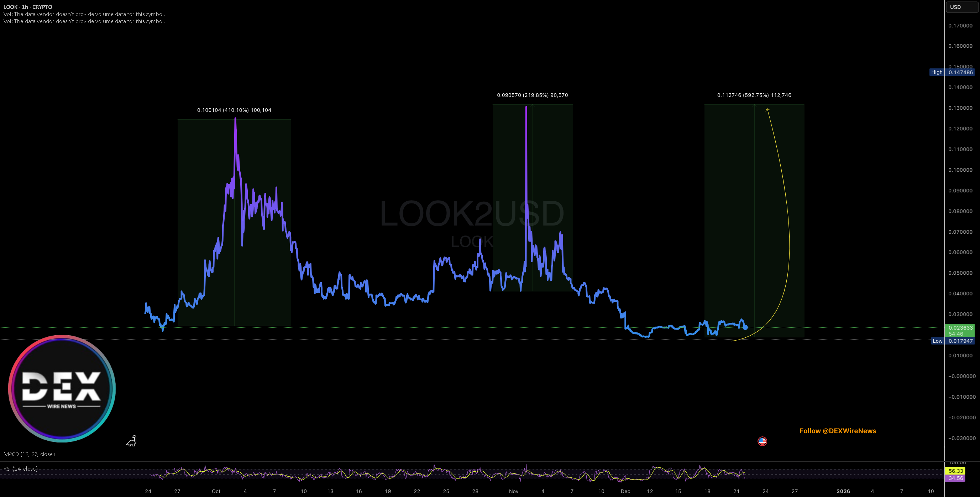This screenshot has width=980, height=497.
Task: Click the blue last-price dot on the line
Action: [x=745, y=327]
